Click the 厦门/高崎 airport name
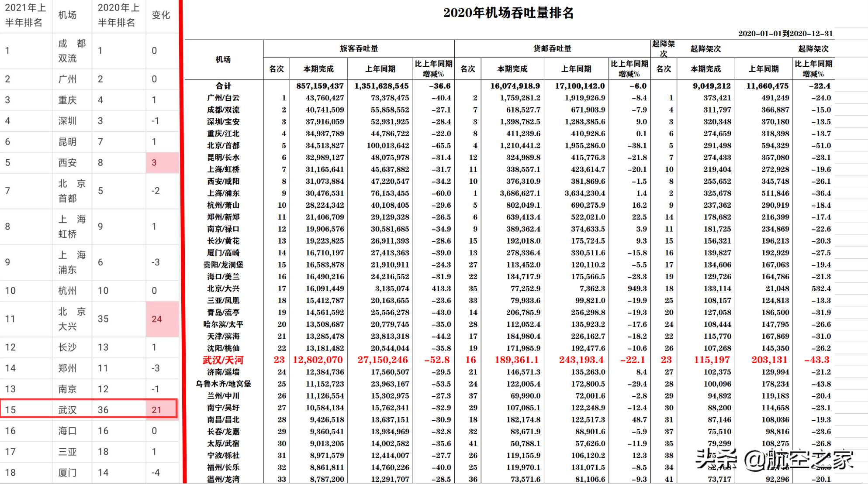 coord(223,253)
